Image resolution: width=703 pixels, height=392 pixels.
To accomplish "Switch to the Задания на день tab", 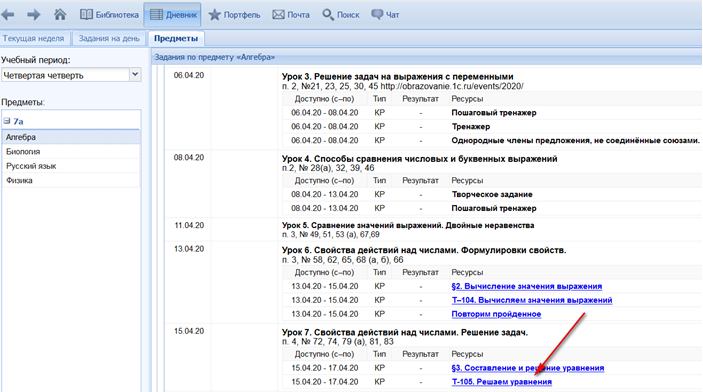I will pyautogui.click(x=109, y=39).
